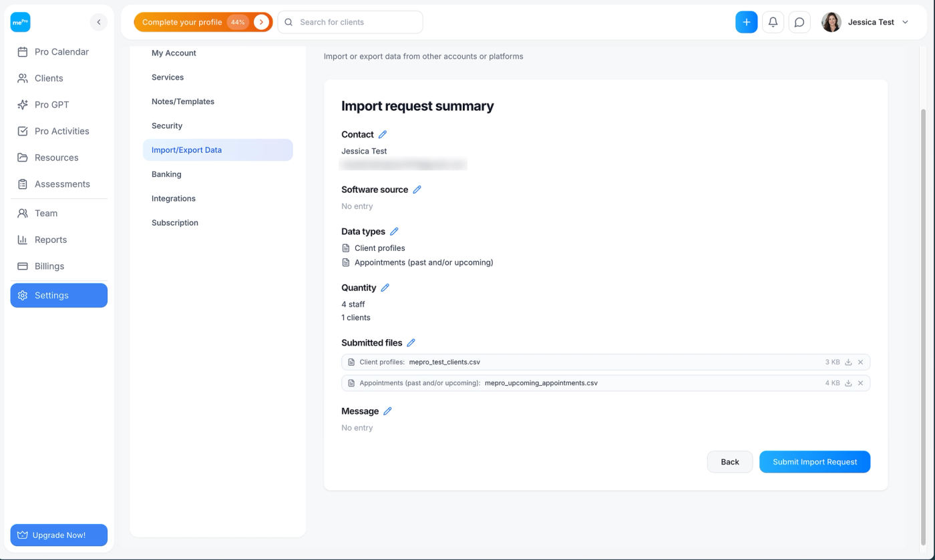The height and width of the screenshot is (560, 935).
Task: Click Submit Import Request button
Action: click(x=815, y=462)
